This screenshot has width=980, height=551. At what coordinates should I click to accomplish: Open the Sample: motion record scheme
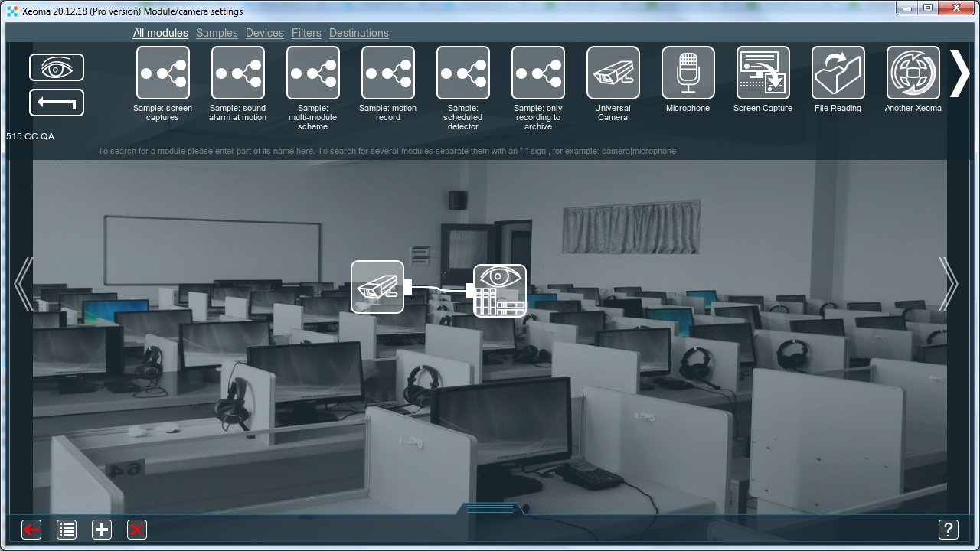387,73
